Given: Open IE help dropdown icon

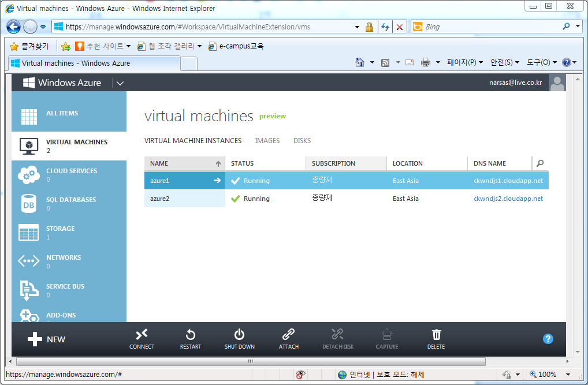Looking at the screenshot, I should (569, 62).
